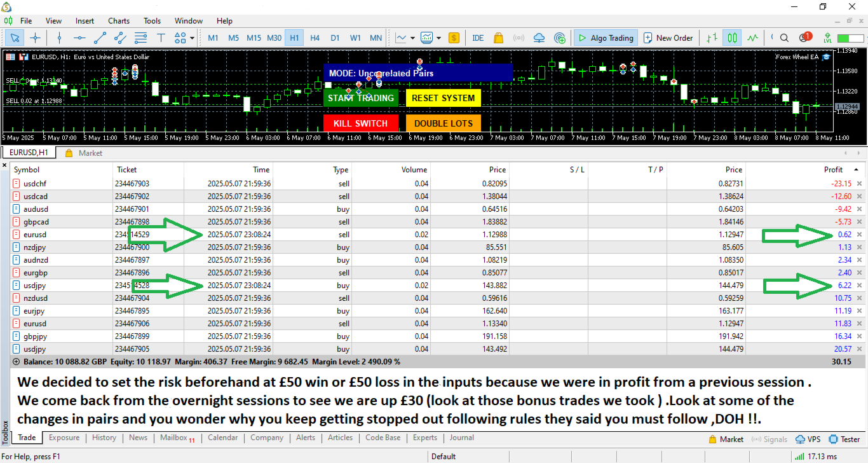868x463 pixels.
Task: Expand the Balance summary row
Action: tap(16, 362)
